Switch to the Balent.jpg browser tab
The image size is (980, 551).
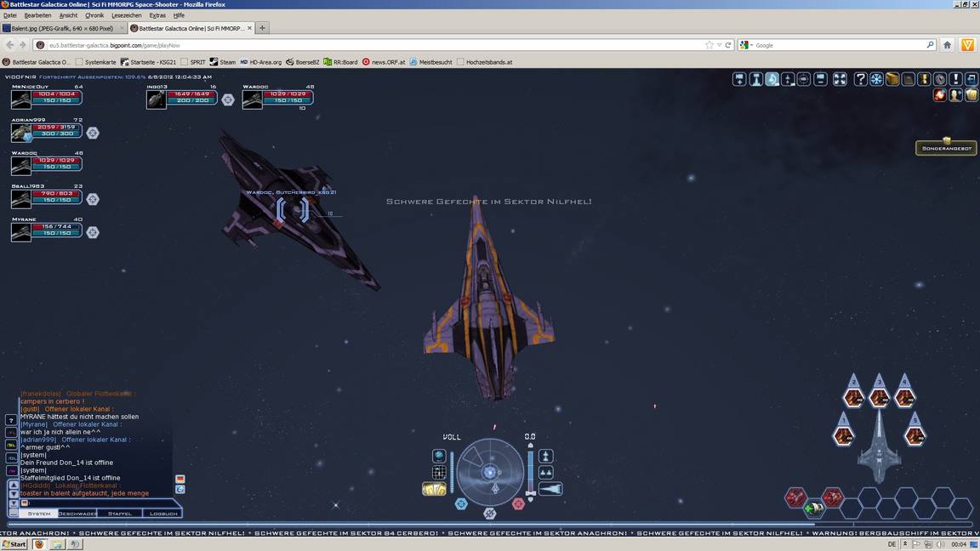(63, 28)
